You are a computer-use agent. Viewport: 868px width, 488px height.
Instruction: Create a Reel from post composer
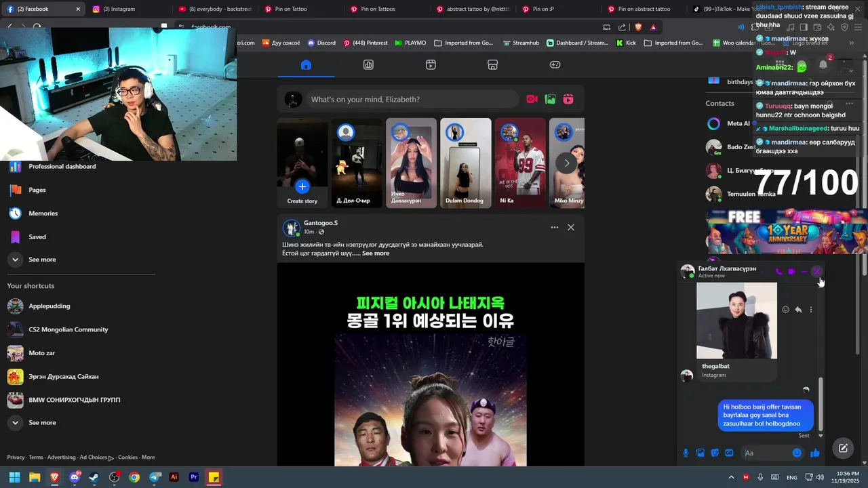(568, 100)
